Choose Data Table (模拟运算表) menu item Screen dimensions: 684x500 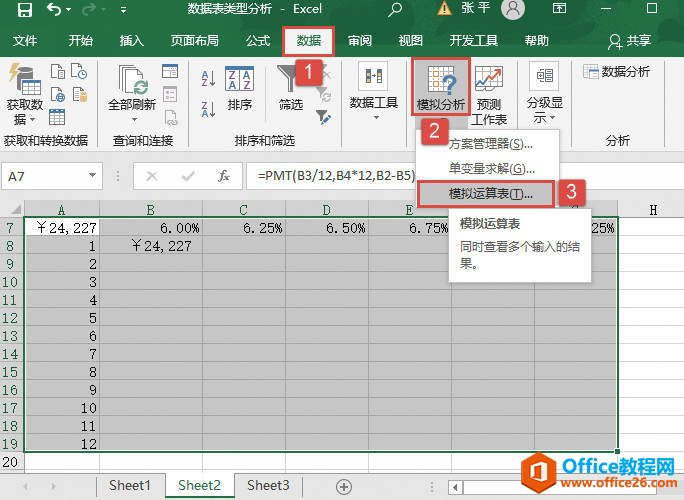[x=486, y=194]
